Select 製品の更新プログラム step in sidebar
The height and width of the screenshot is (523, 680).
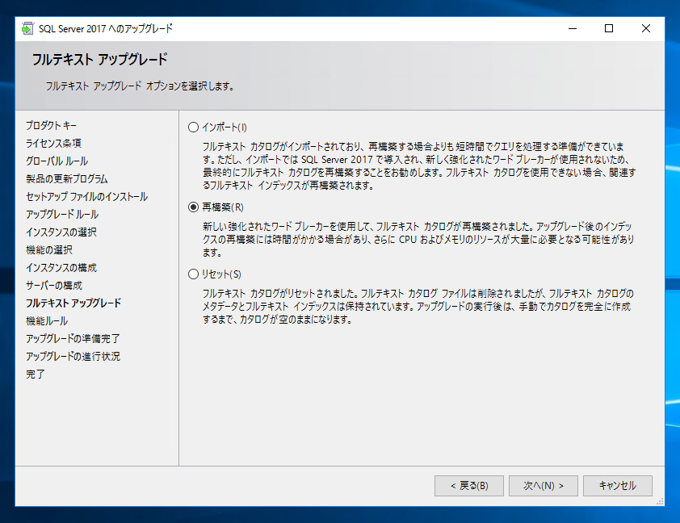66,179
